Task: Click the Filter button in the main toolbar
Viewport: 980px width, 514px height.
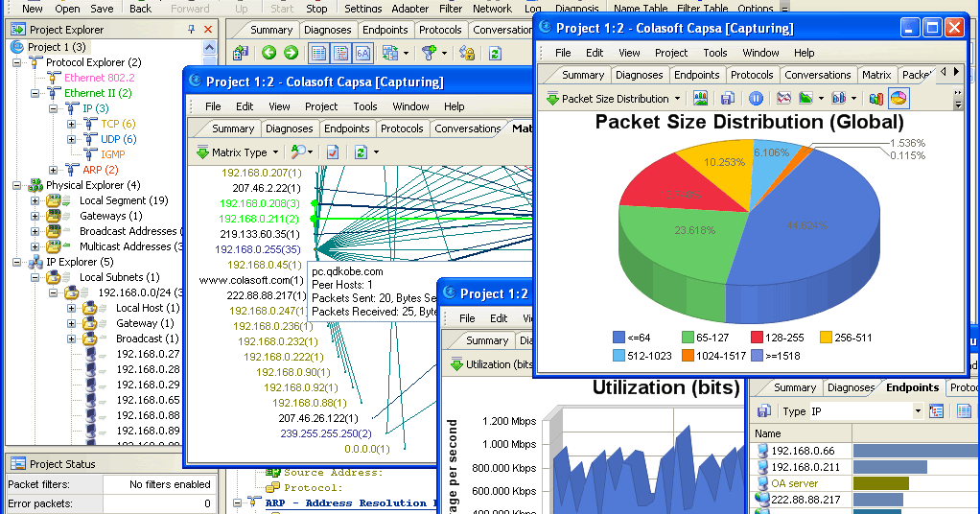Action: 451,8
